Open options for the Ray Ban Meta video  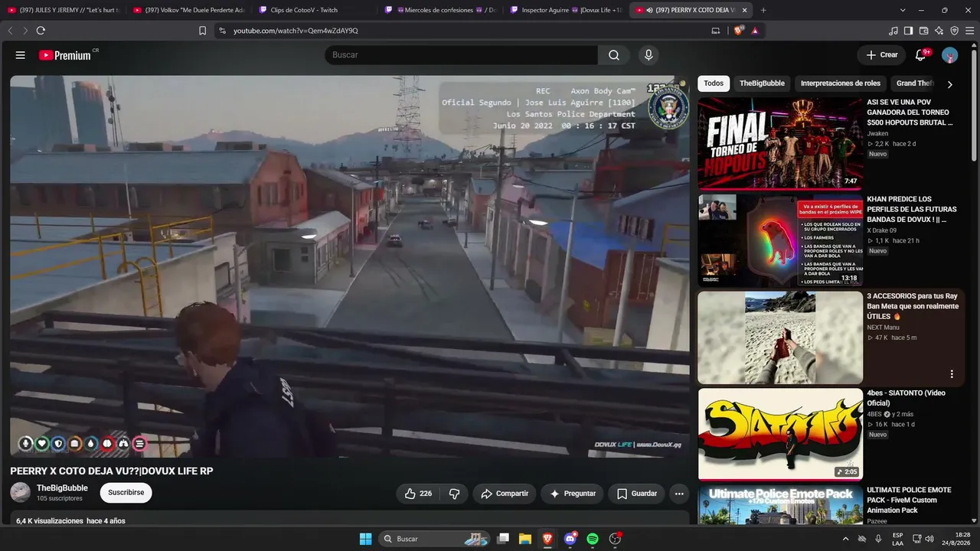coord(952,374)
